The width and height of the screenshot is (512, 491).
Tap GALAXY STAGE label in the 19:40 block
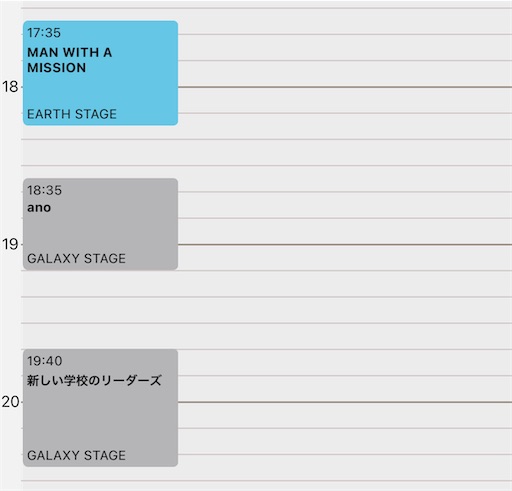click(x=76, y=455)
